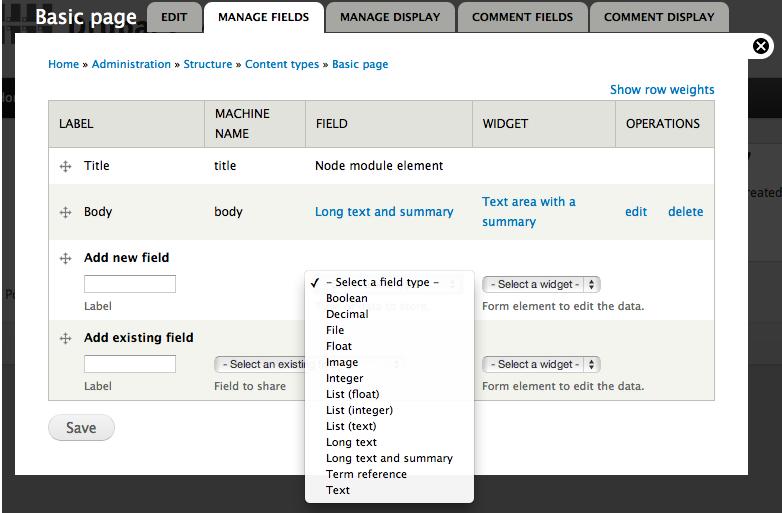Focus the Add new field Label input

click(130, 284)
